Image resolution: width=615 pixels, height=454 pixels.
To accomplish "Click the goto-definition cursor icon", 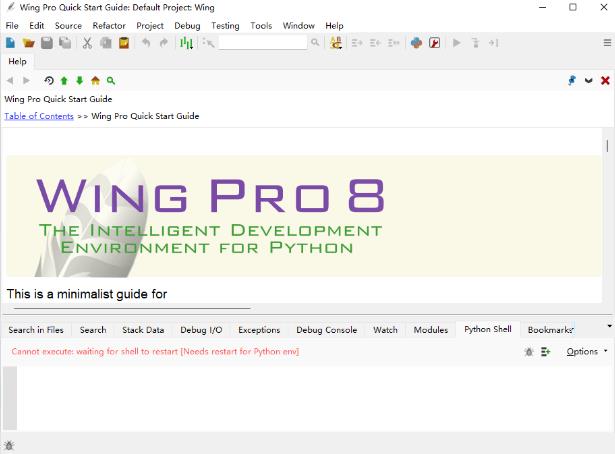I will tap(208, 43).
